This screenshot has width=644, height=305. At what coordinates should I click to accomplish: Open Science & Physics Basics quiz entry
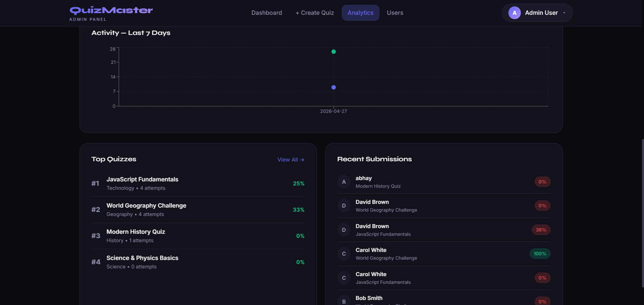click(x=142, y=258)
